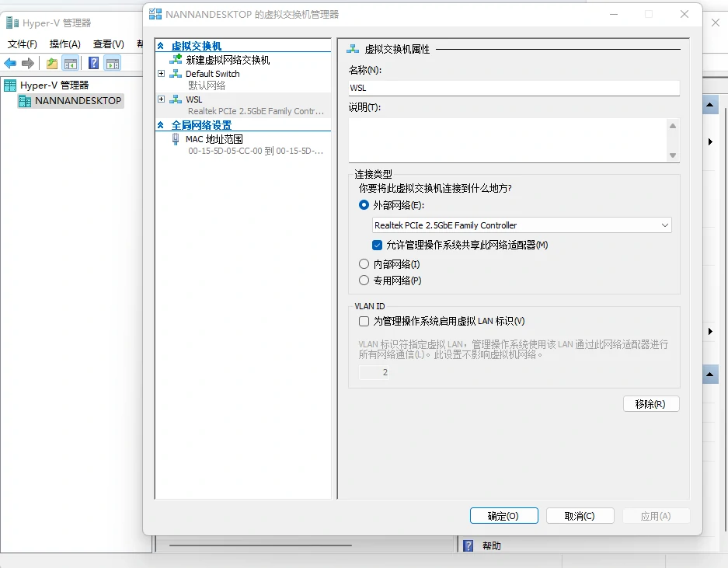
Task: Select 新建虚拟网络交换机 in the list
Action: [x=228, y=60]
